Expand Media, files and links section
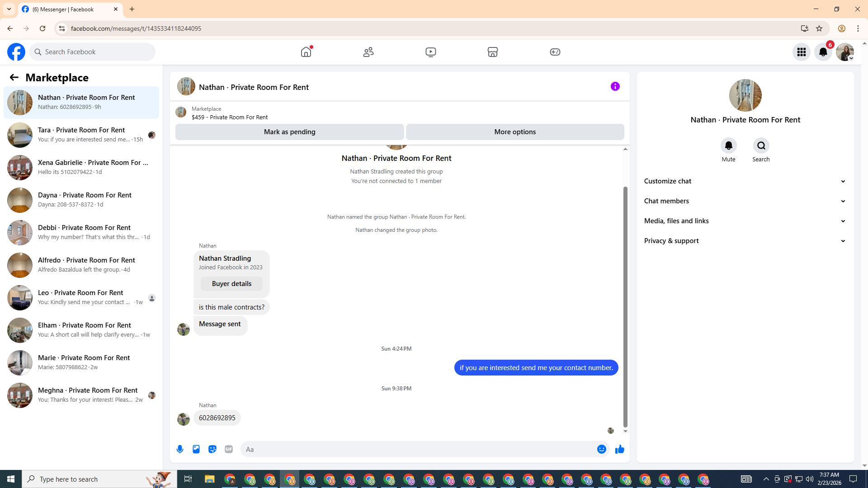This screenshot has width=868, height=488. tap(745, 221)
